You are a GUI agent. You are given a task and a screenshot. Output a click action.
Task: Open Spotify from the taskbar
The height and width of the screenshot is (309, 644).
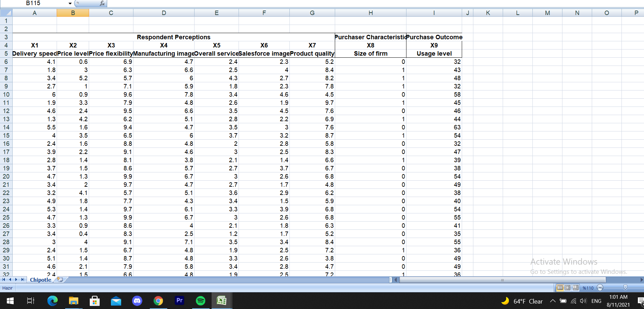(201, 301)
